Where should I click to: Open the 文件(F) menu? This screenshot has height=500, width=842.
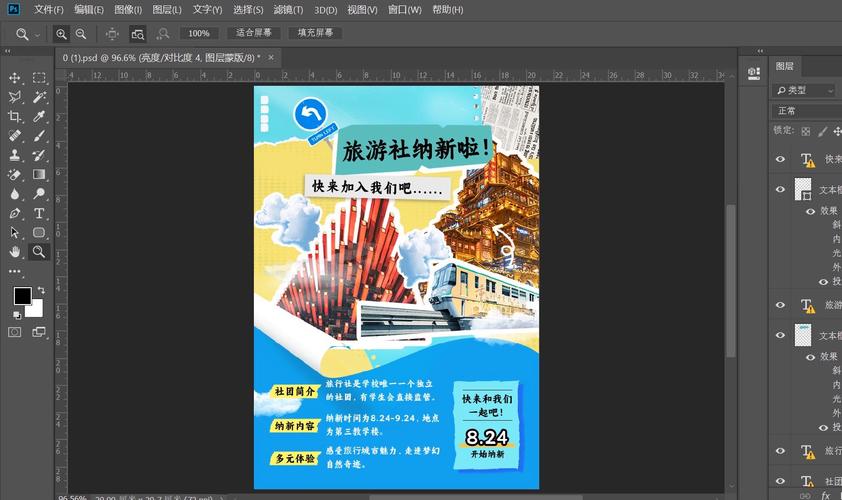[x=49, y=10]
